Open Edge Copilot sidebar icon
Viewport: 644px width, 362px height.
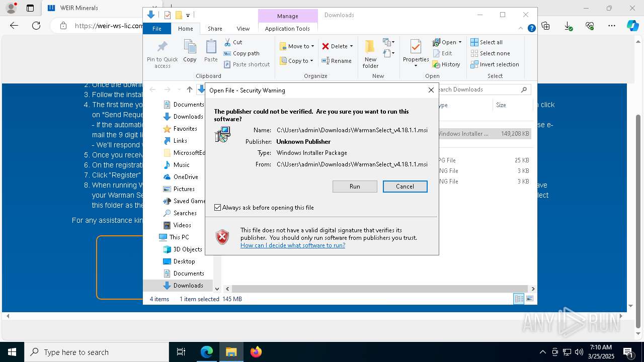click(632, 26)
